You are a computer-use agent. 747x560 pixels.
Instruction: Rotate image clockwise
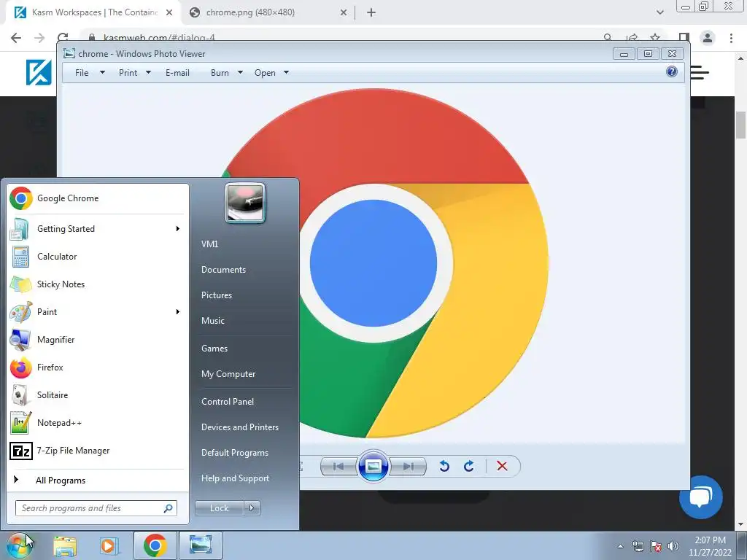[469, 466]
